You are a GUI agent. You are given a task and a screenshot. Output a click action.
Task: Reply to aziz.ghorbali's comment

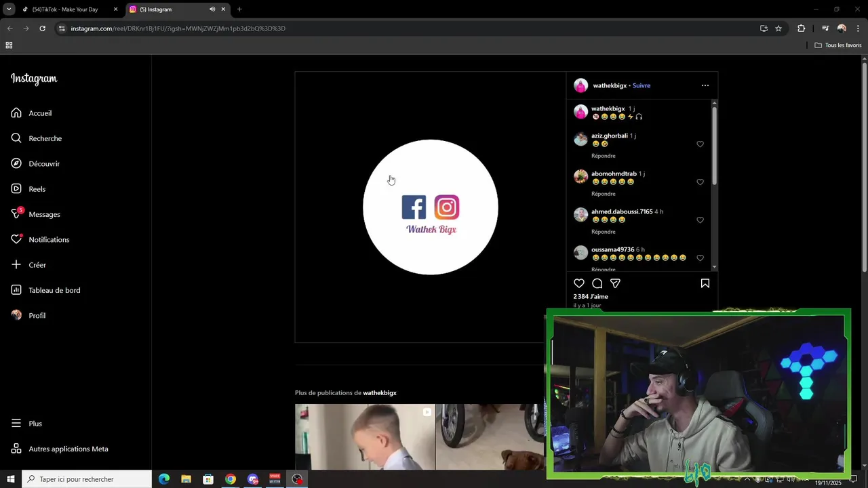[604, 156]
